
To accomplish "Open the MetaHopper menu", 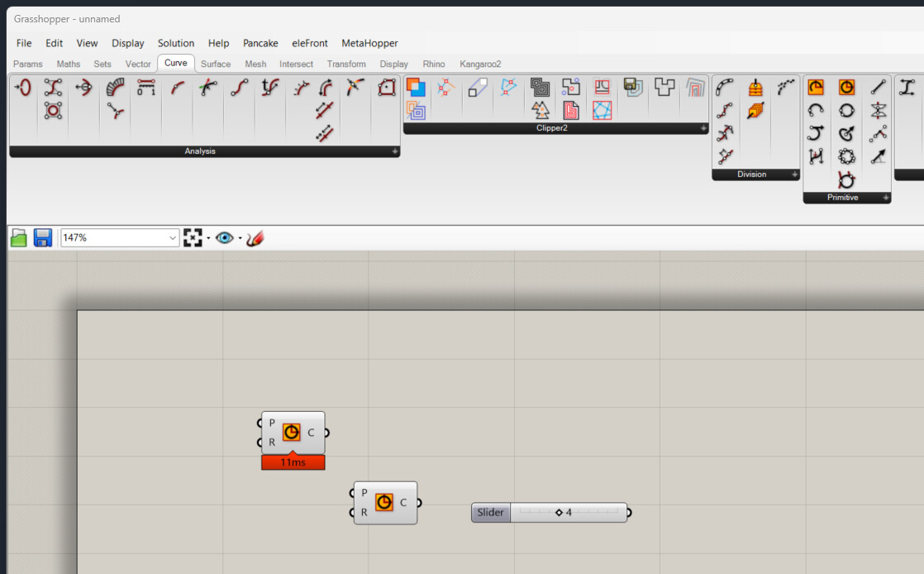I will coord(369,43).
